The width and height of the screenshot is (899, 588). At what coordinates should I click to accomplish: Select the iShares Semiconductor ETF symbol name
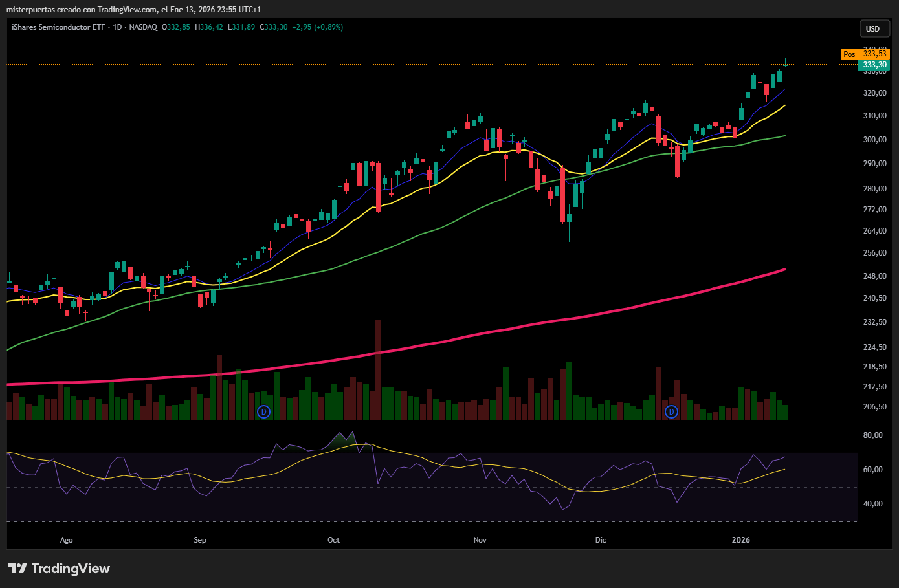click(58, 27)
